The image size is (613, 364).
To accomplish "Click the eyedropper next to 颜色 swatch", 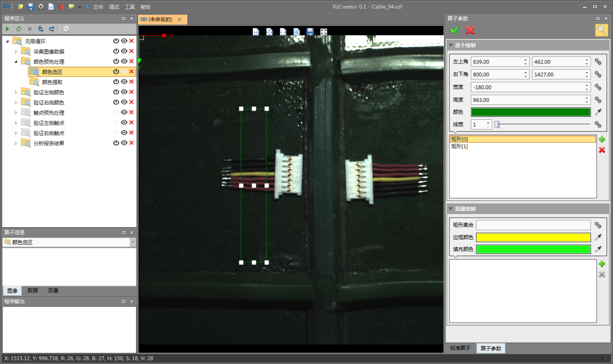I will [598, 112].
